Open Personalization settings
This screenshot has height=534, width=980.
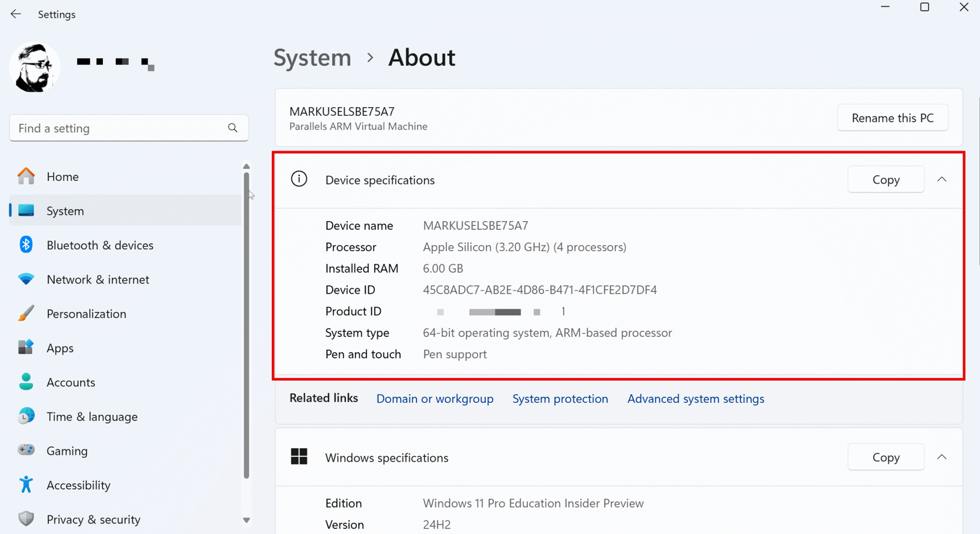point(86,314)
